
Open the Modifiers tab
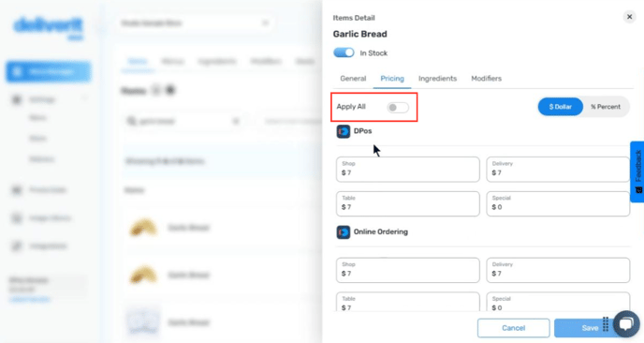coord(487,79)
